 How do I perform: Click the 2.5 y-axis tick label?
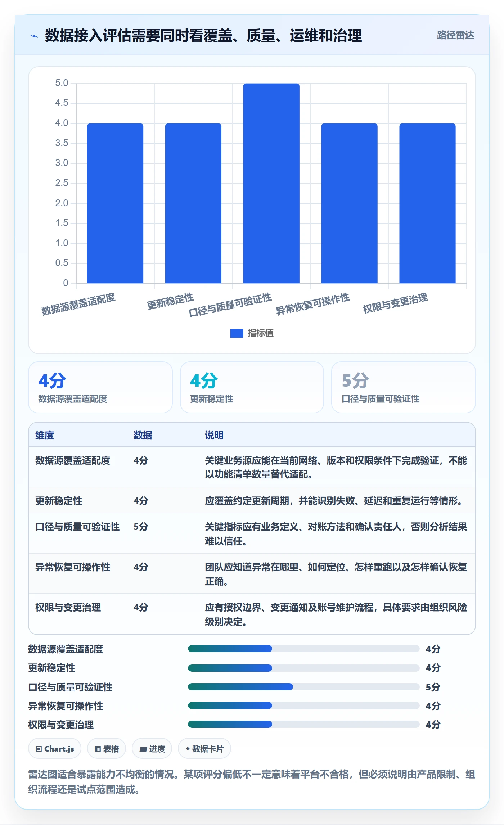tap(62, 183)
